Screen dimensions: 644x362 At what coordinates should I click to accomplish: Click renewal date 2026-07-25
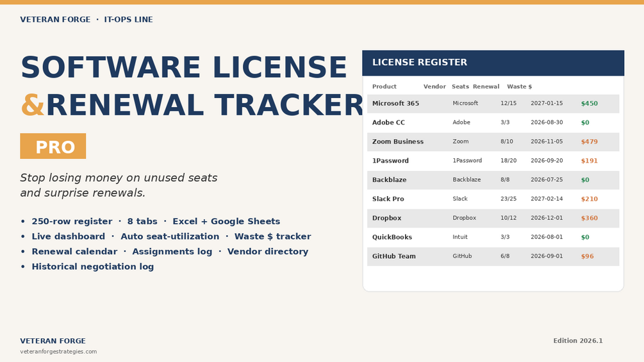click(x=547, y=179)
